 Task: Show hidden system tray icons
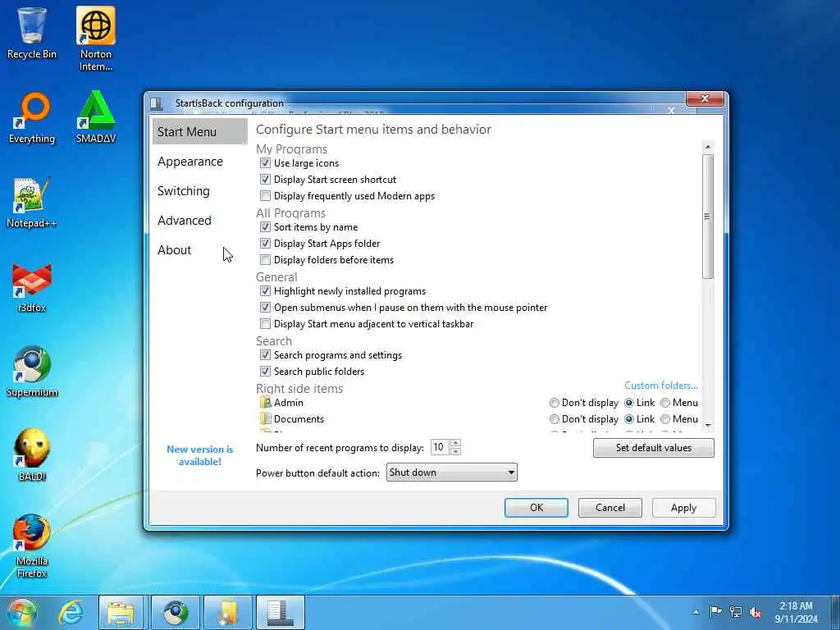pos(696,612)
